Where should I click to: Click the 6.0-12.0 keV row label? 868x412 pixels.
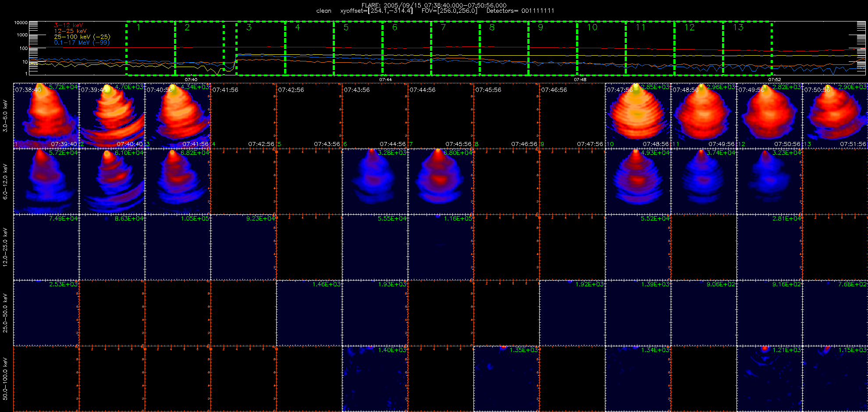tap(5, 181)
